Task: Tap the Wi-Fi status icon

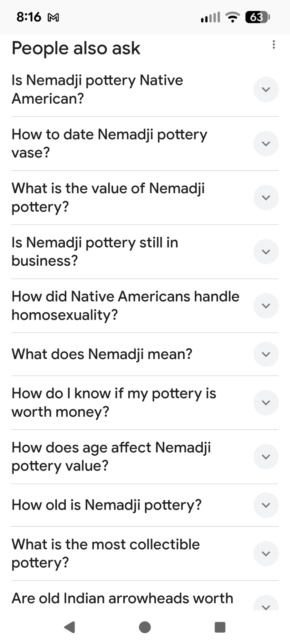Action: (233, 17)
